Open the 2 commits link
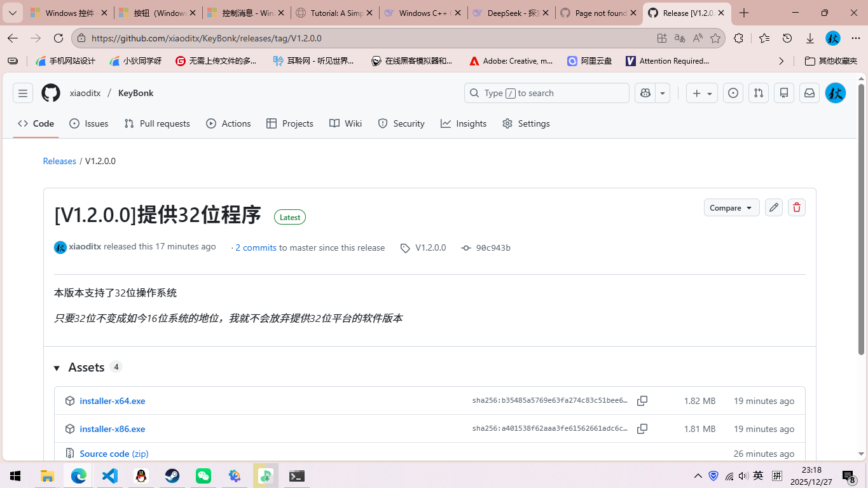Image resolution: width=868 pixels, height=488 pixels. click(x=256, y=247)
